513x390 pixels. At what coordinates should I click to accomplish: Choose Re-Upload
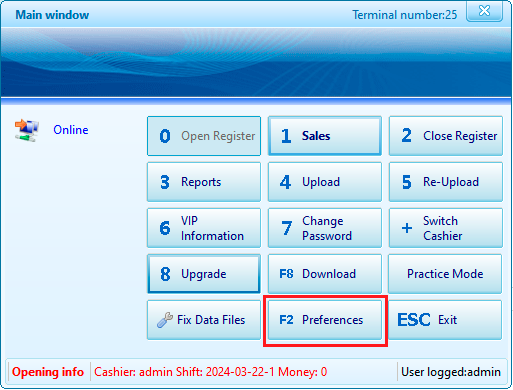446,182
